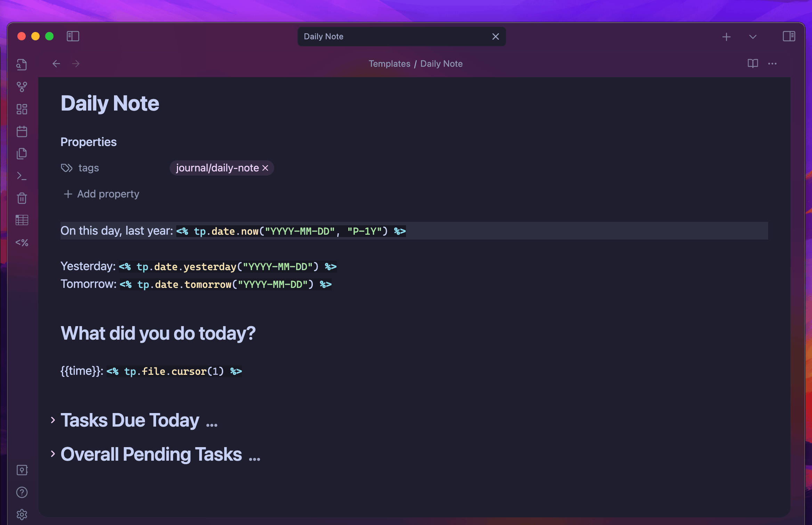
Task: Open quick switcher icon in ribbon
Action: click(x=22, y=65)
